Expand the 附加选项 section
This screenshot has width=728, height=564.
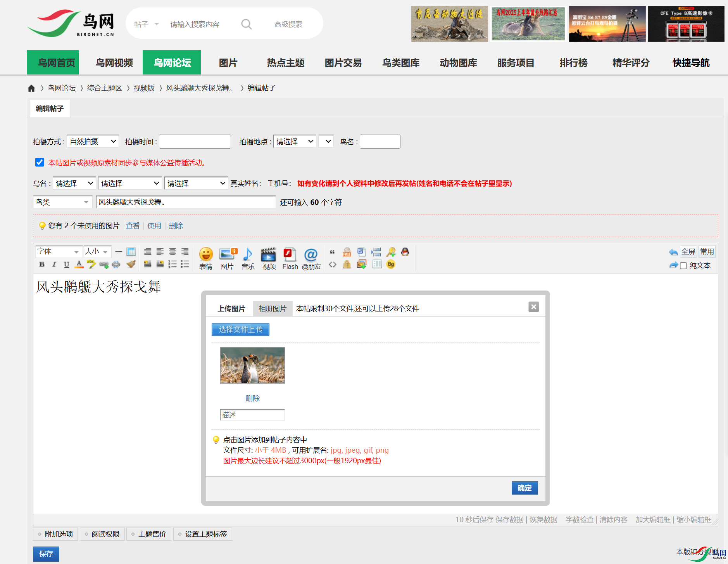(55, 534)
